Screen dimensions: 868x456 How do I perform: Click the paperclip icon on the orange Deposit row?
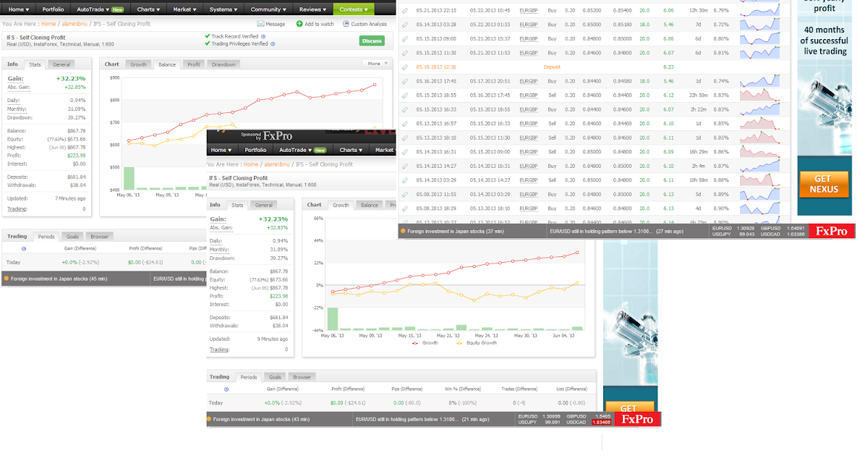point(404,67)
